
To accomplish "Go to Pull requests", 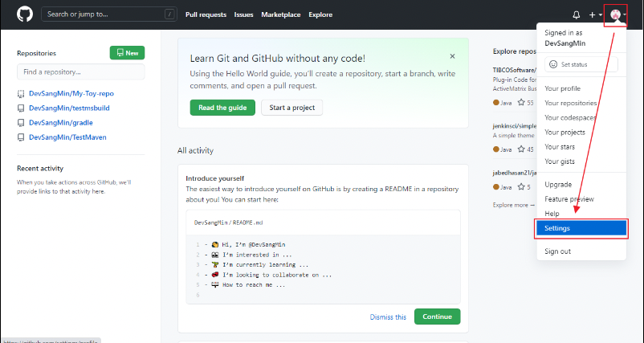I will pos(206,14).
